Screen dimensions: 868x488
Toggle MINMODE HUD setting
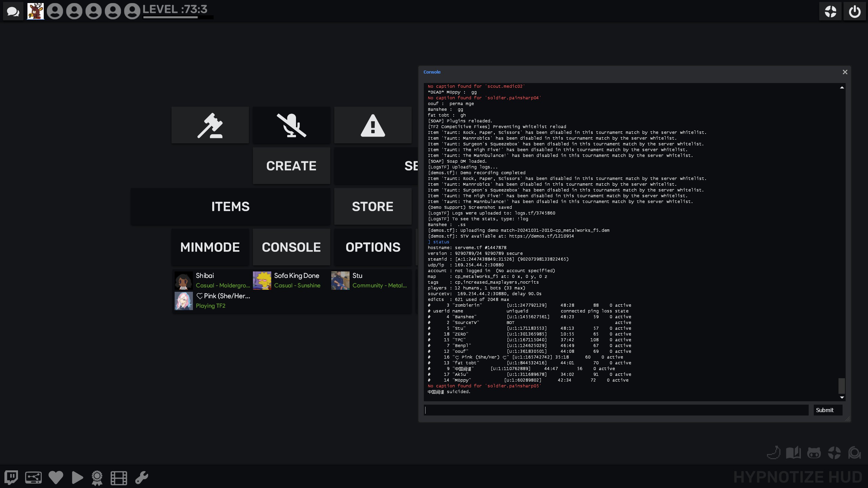(210, 247)
